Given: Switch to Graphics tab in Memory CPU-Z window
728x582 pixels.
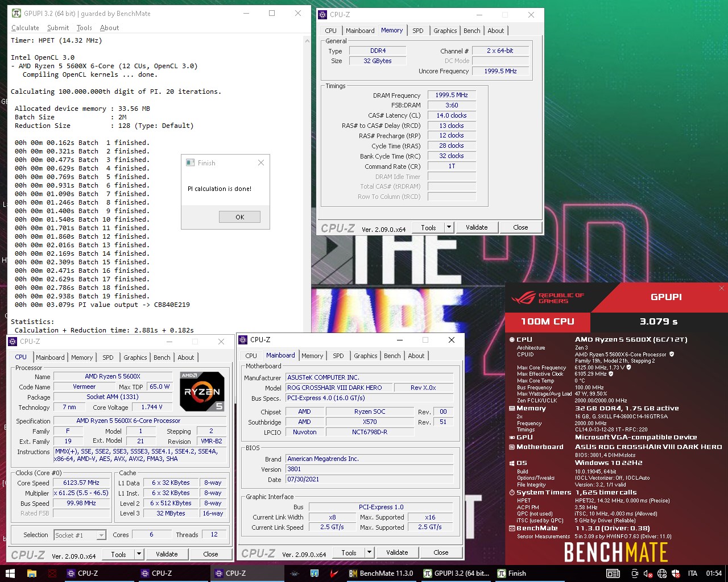Looking at the screenshot, I should pyautogui.click(x=445, y=31).
